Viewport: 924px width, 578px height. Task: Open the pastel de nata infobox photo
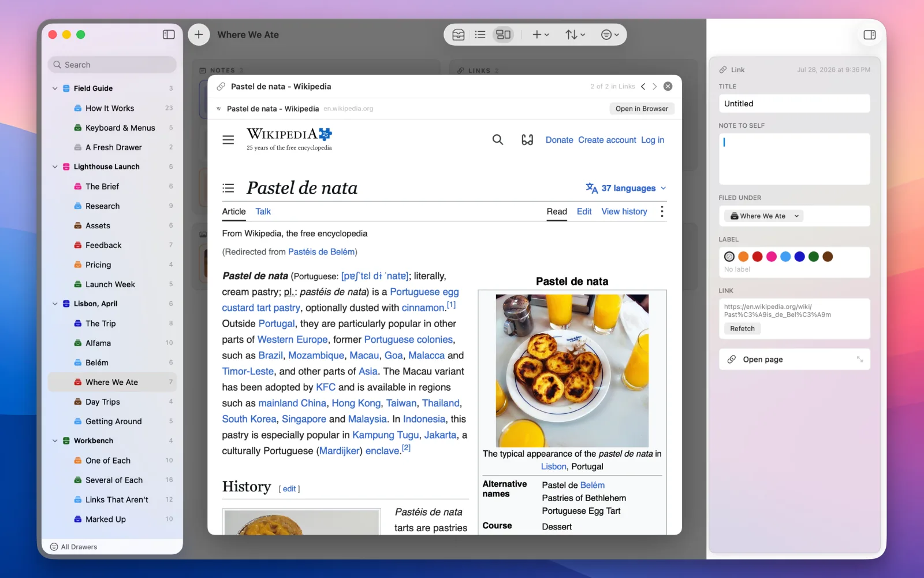[x=572, y=370]
